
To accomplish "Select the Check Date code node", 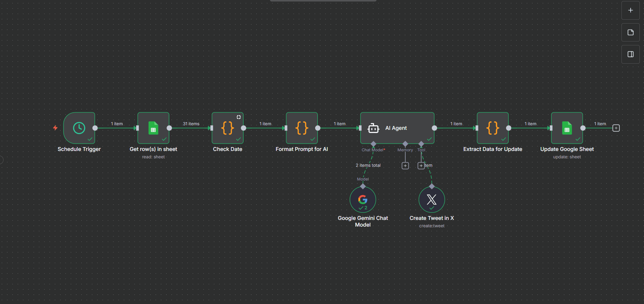I will (227, 128).
